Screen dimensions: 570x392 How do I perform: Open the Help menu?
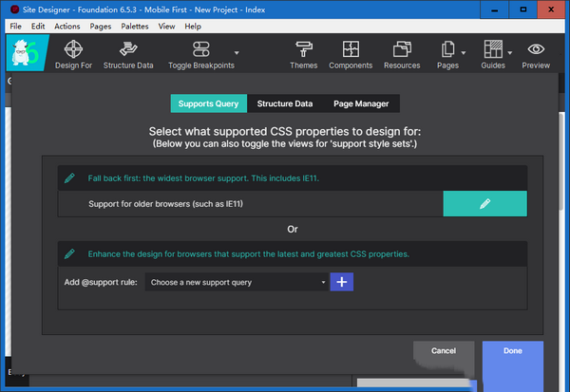(x=193, y=27)
